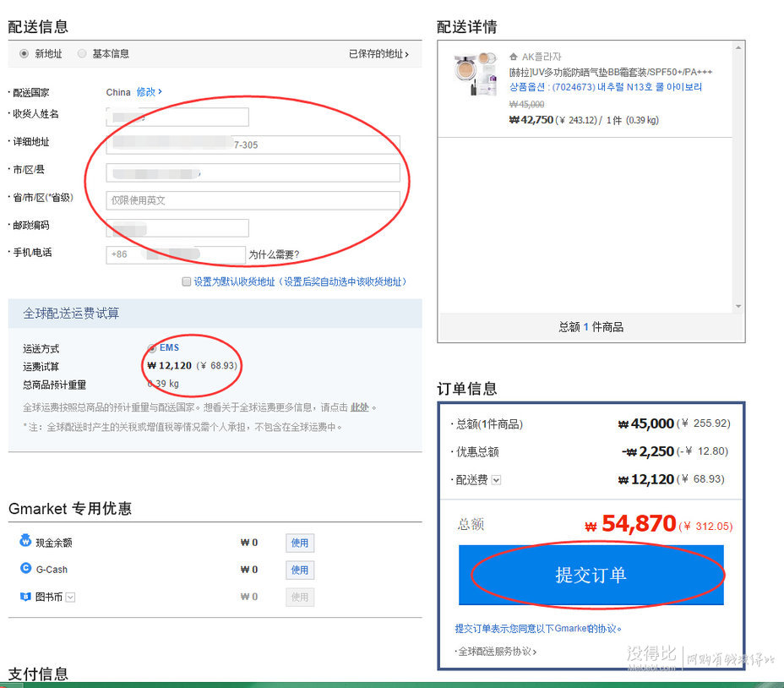Select the 新地址 radio button
The image size is (784, 688).
(24, 53)
